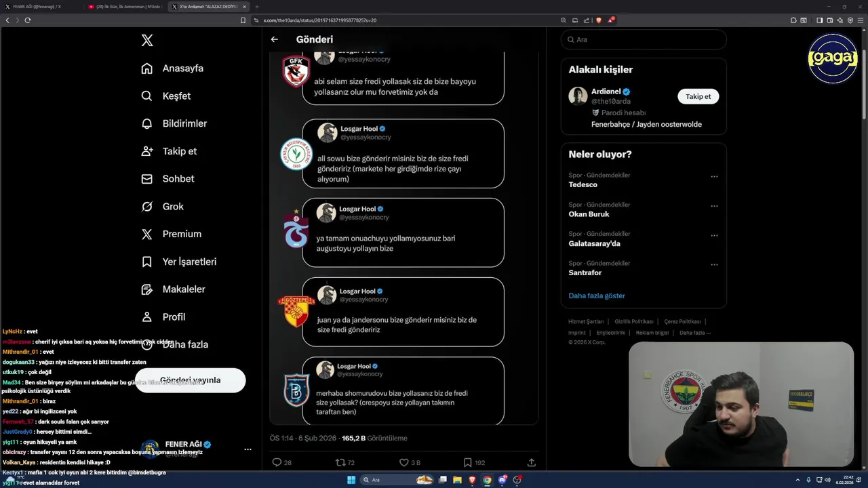Click the Brave Shields icon
This screenshot has height=488, width=868.
click(599, 20)
